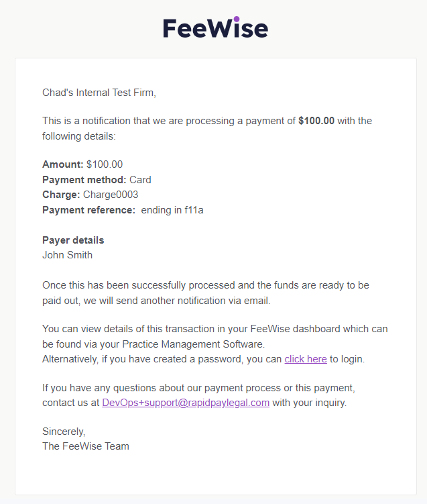Click the "Amount:" label
Viewport: 427px width, 504px height.
click(63, 164)
